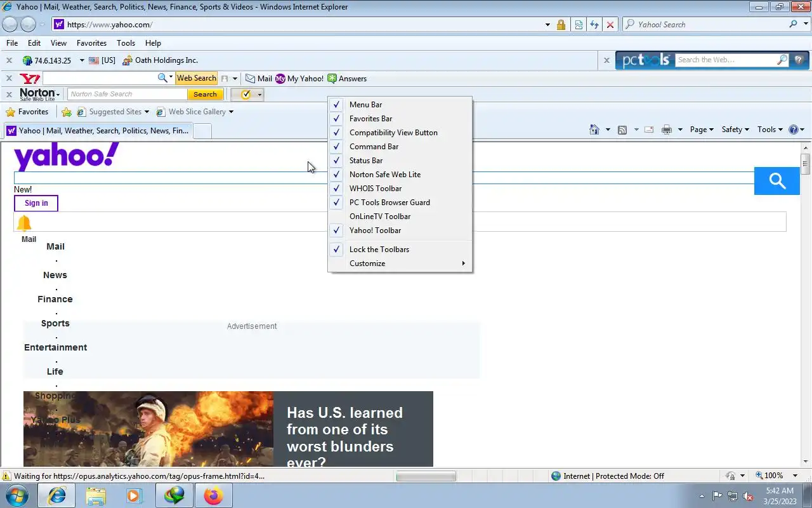This screenshot has width=812, height=508.
Task: Expand Web Slice Gallery dropdown
Action: 231,112
